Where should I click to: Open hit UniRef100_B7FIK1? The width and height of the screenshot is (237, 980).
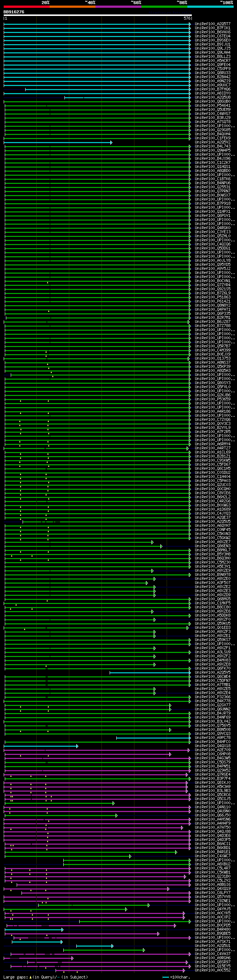pyautogui.click(x=213, y=28)
